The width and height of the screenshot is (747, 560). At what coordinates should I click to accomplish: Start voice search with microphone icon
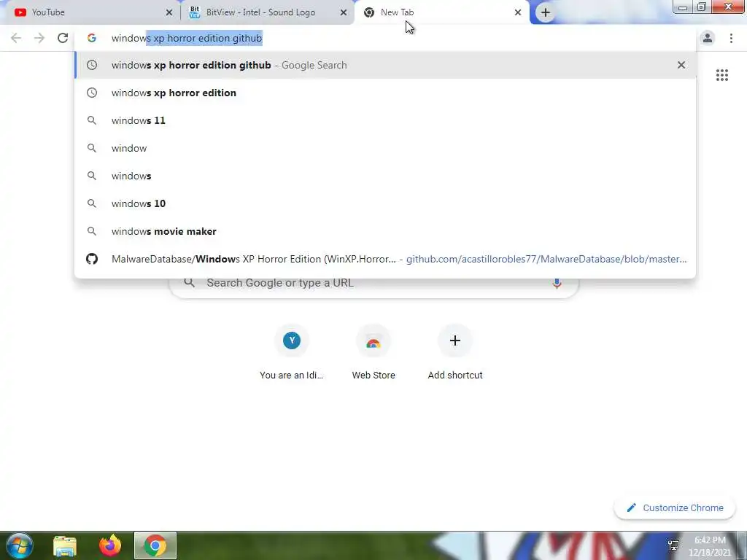[x=557, y=283]
